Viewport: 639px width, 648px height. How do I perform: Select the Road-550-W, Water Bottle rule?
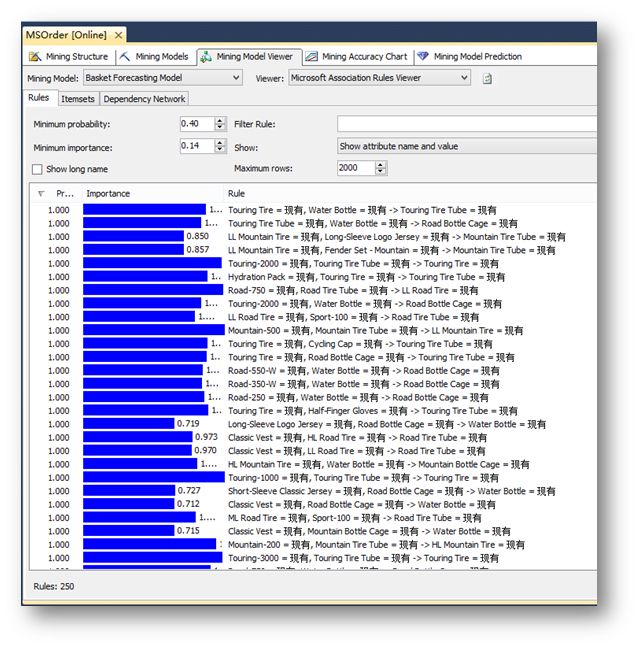point(364,370)
